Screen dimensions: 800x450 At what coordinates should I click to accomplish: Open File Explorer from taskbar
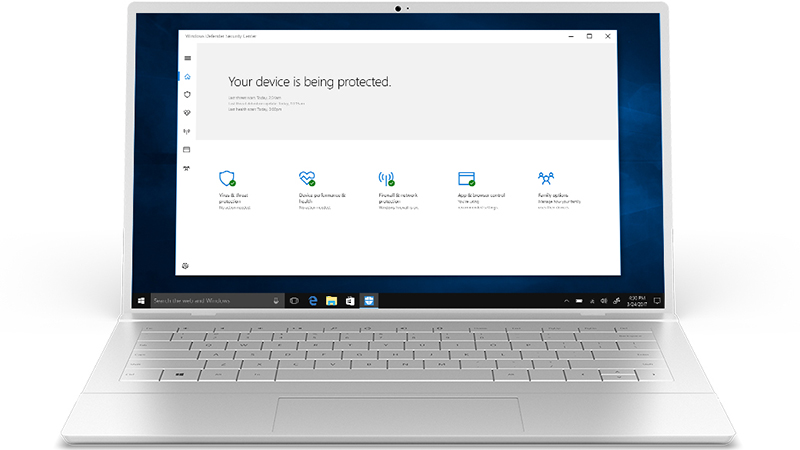point(331,300)
